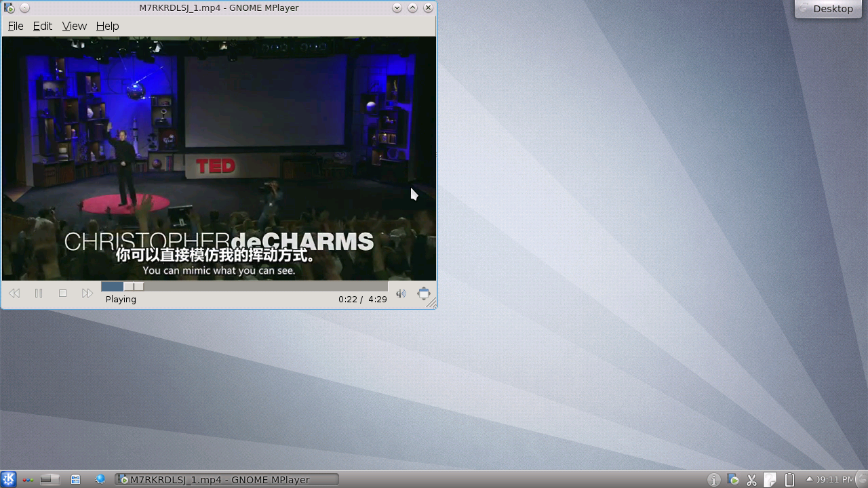Open the Klipper scissors clipboard icon
The image size is (868, 488).
click(x=751, y=480)
